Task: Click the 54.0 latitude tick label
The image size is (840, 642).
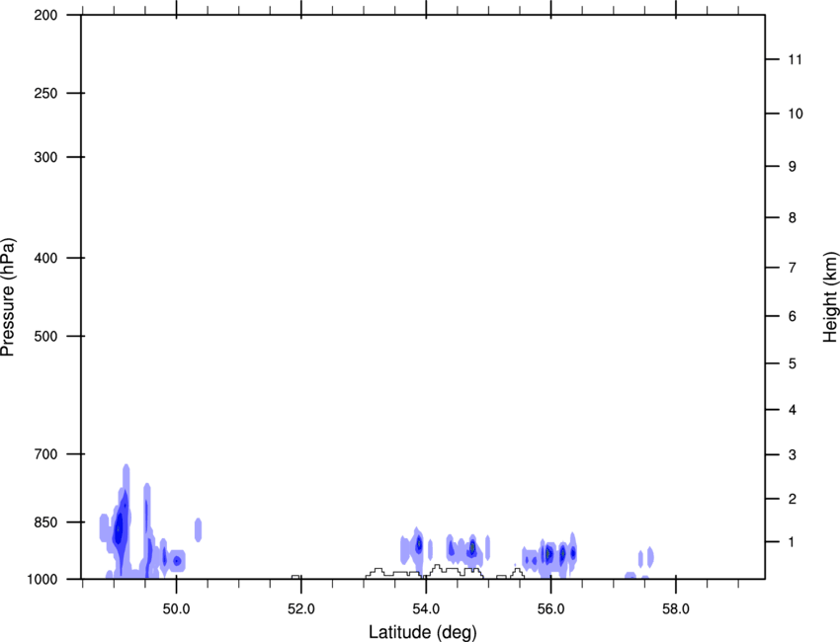Action: pyautogui.click(x=426, y=609)
